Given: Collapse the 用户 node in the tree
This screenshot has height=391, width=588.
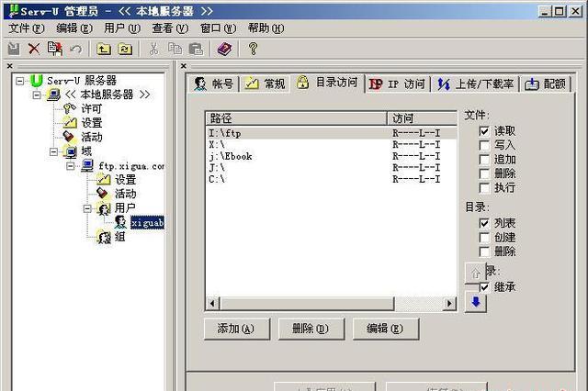Looking at the screenshot, I should (89, 208).
